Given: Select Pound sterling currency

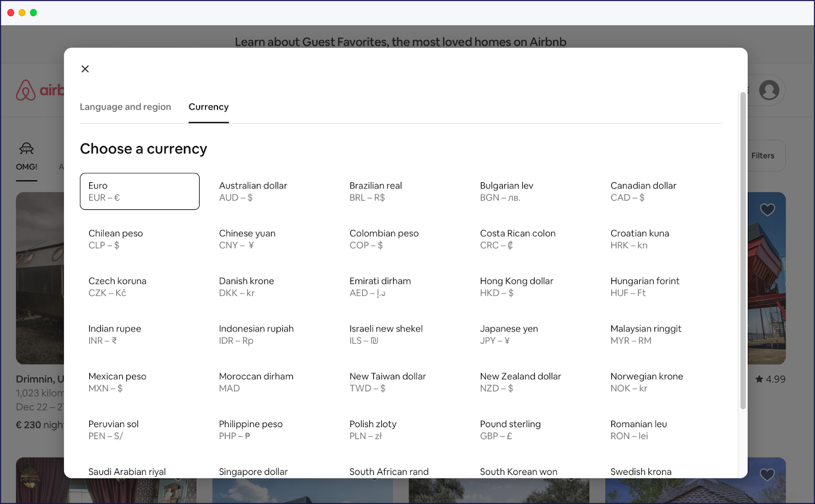Looking at the screenshot, I should 510,429.
